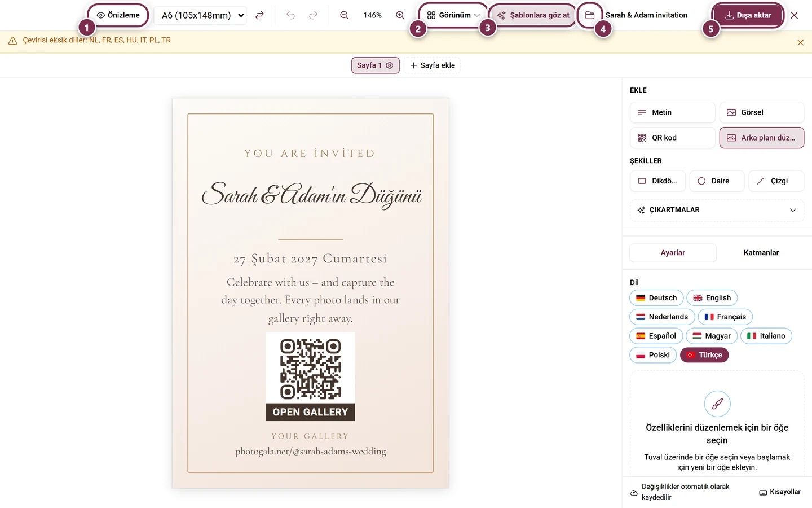The width and height of the screenshot is (812, 508).
Task: Select Français language
Action: (x=725, y=317)
